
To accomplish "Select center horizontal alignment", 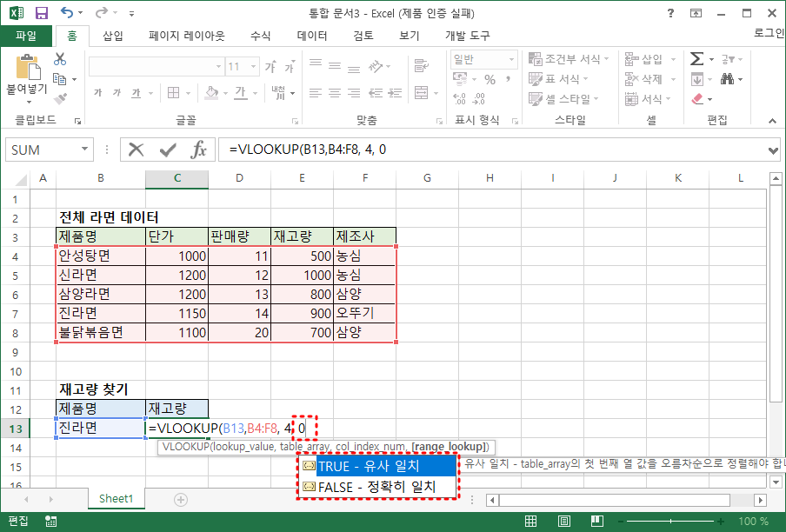I will [335, 93].
